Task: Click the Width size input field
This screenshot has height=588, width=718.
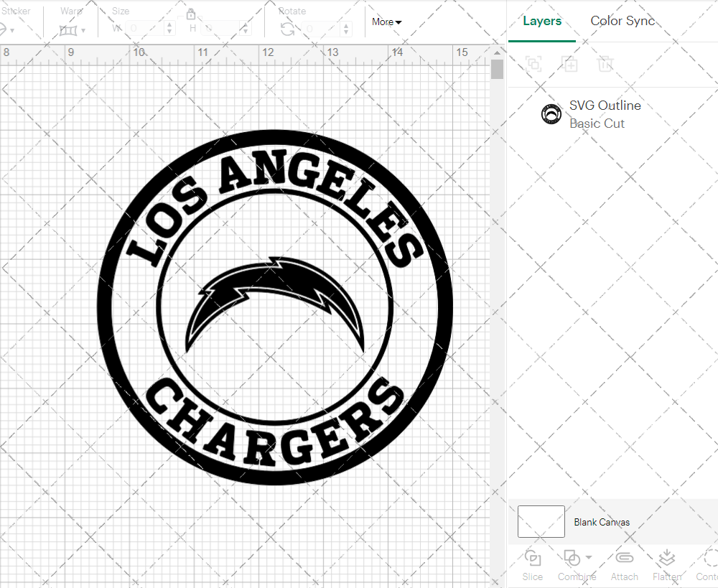Action: (146, 29)
